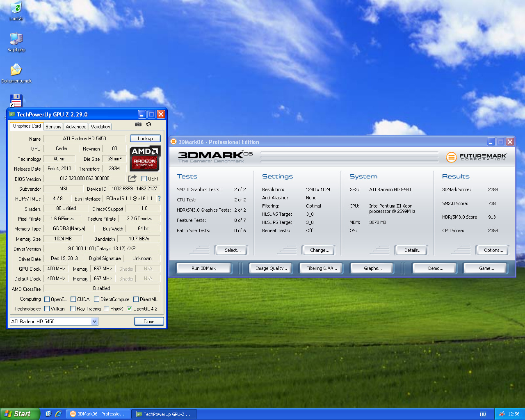The height and width of the screenshot is (420, 525).
Task: Launch Internet Explorer from quick launch
Action: click(58, 414)
